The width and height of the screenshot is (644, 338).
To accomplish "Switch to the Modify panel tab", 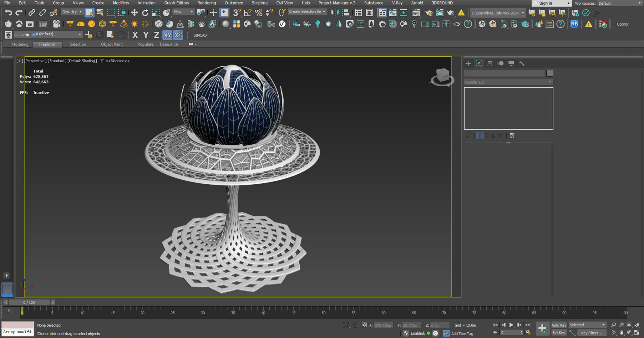I will pyautogui.click(x=479, y=63).
